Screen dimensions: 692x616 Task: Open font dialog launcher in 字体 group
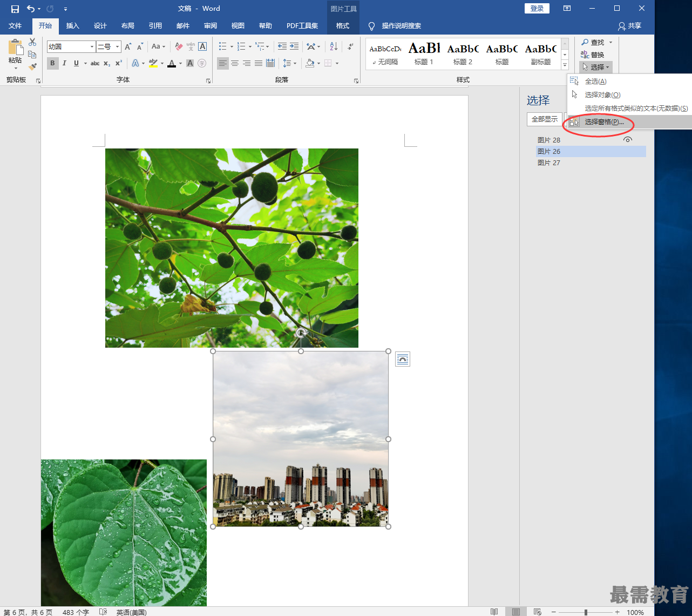(208, 81)
